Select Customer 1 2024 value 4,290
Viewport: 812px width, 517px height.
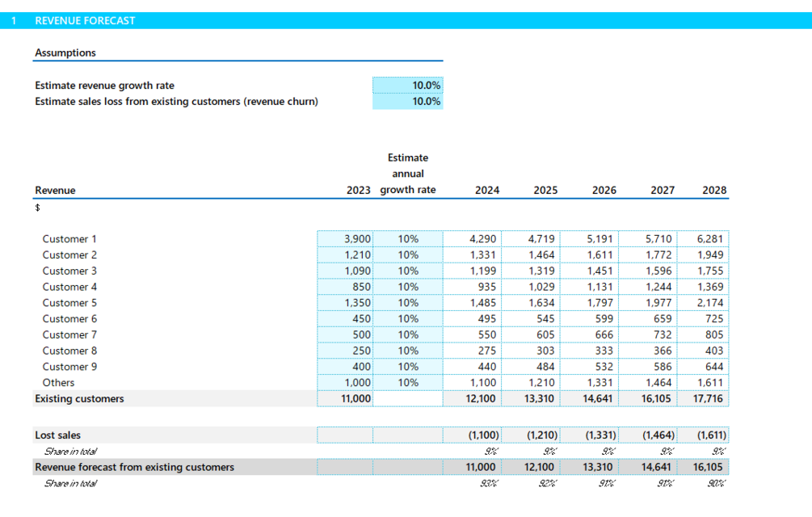tap(473, 239)
